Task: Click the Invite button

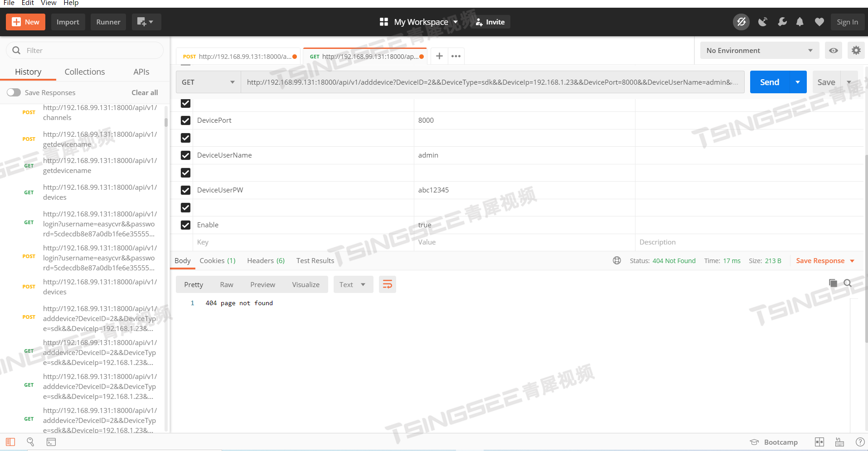Action: point(490,22)
